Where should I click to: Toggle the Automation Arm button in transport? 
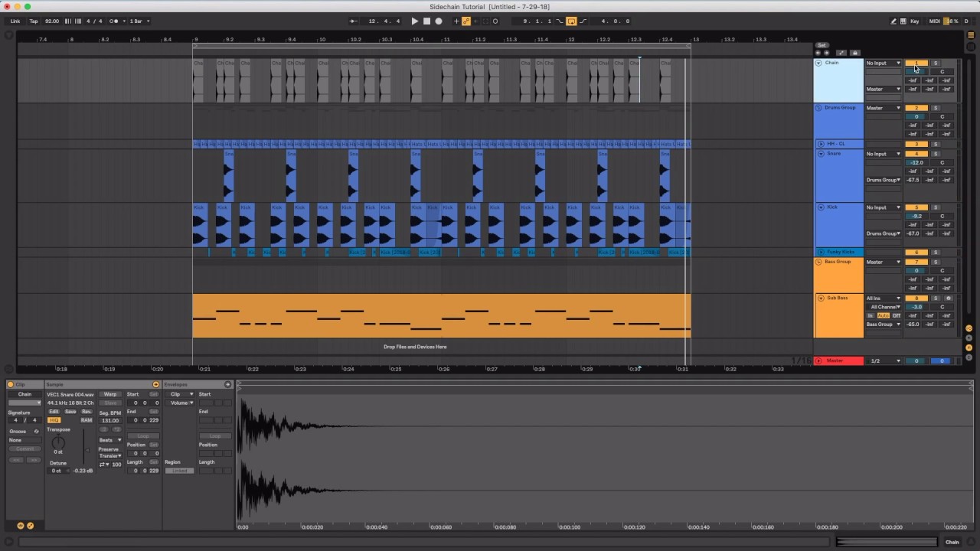[x=466, y=21]
